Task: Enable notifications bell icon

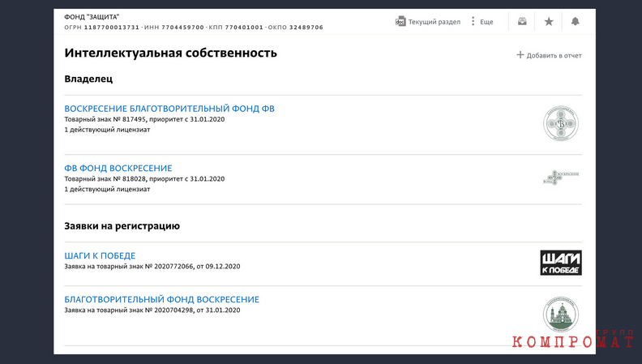Action: click(576, 21)
